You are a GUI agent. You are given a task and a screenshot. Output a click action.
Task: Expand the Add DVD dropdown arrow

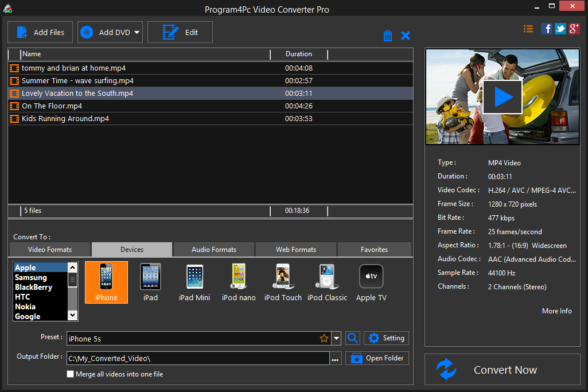pos(137,33)
